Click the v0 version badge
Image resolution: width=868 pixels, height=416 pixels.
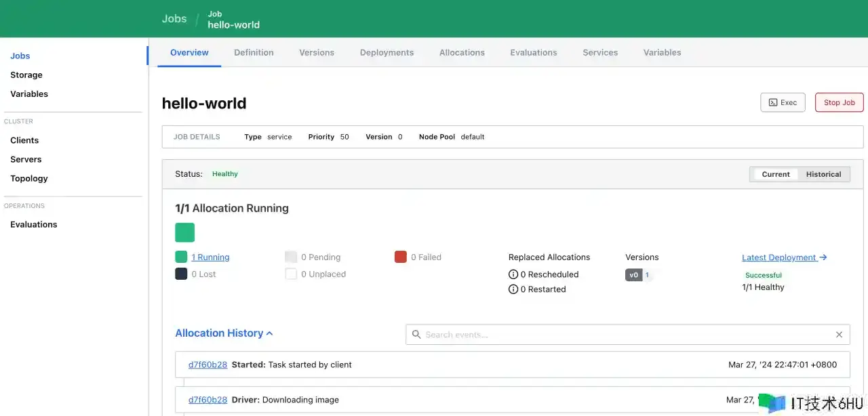coord(633,275)
